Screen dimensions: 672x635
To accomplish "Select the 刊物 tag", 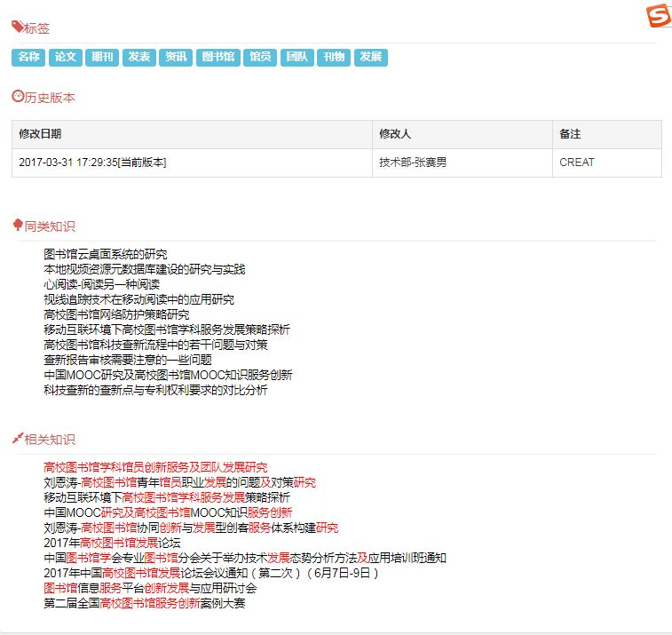I will coord(334,57).
